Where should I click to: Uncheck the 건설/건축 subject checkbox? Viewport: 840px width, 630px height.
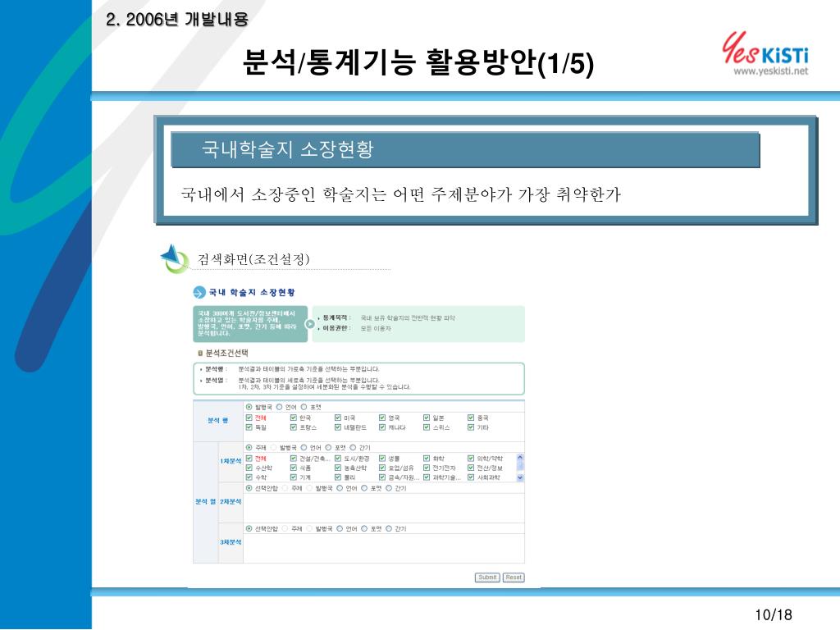point(294,459)
